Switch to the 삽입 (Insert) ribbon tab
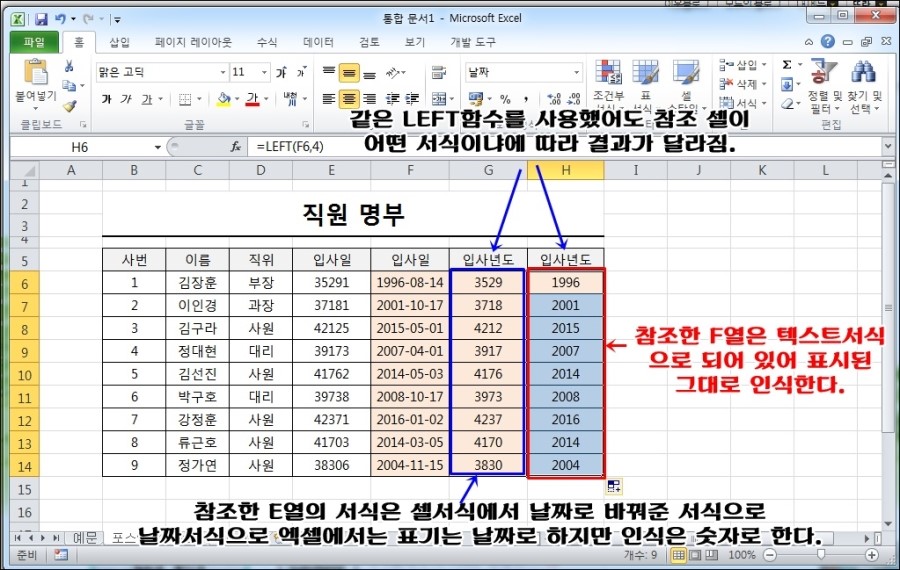 click(119, 42)
